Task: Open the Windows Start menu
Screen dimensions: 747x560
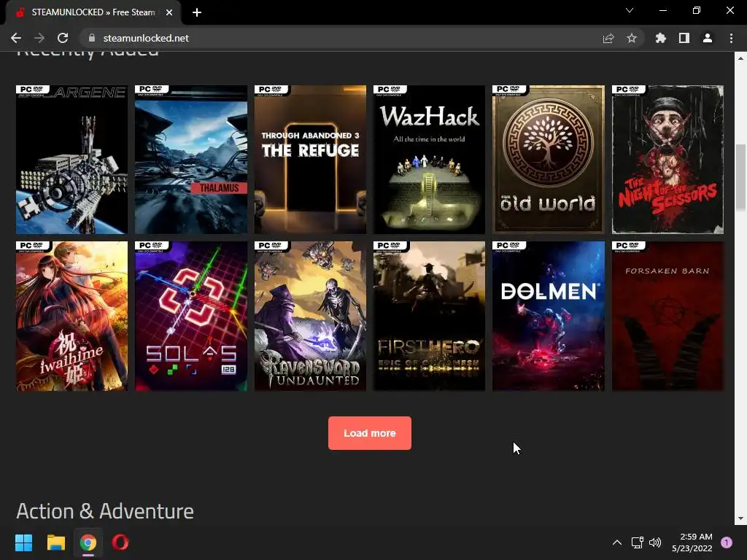Action: [x=23, y=542]
